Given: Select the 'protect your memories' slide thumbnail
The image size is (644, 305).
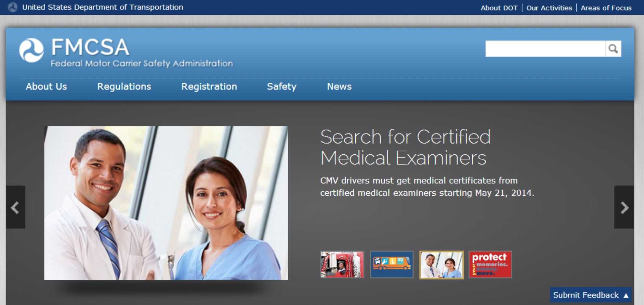Looking at the screenshot, I should tap(490, 265).
